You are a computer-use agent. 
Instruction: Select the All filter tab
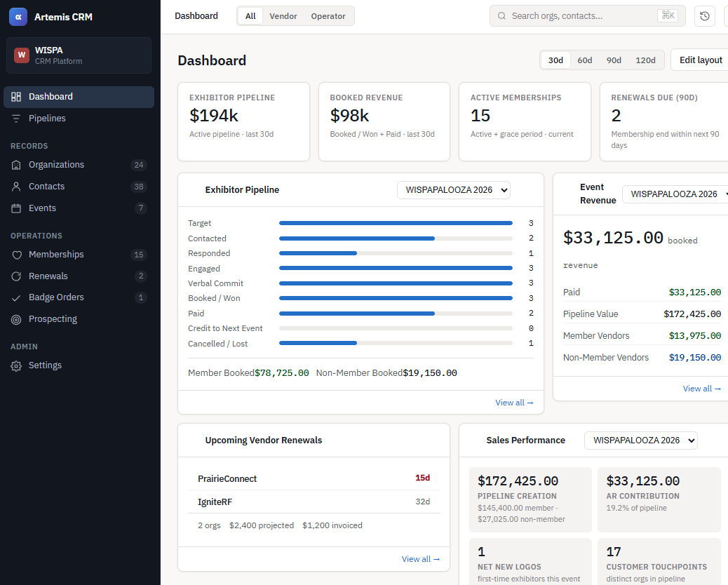(x=250, y=16)
